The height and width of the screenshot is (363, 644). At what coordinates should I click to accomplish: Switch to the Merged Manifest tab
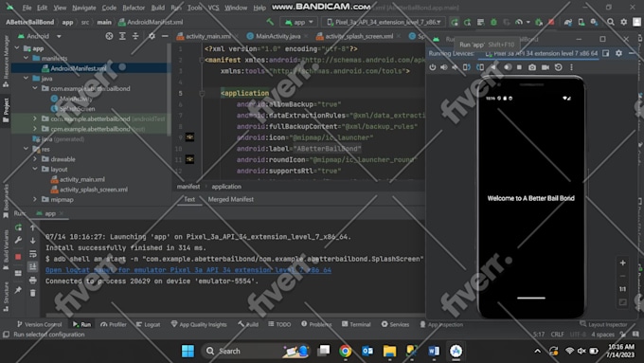click(x=230, y=199)
